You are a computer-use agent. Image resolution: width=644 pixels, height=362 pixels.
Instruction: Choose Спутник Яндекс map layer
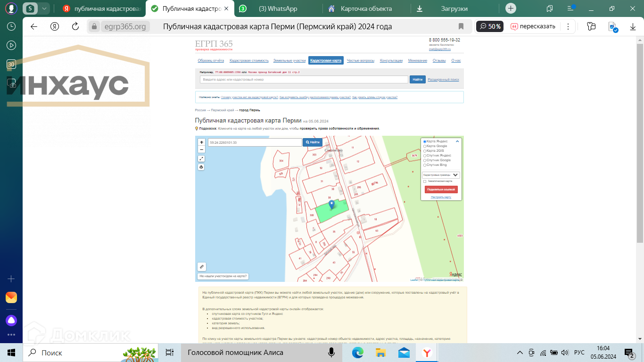click(x=425, y=156)
